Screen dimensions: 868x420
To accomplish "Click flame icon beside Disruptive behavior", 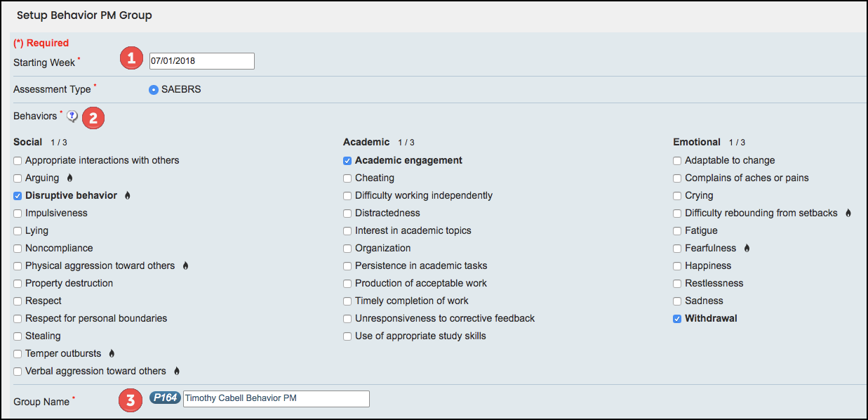I will pyautogui.click(x=128, y=195).
